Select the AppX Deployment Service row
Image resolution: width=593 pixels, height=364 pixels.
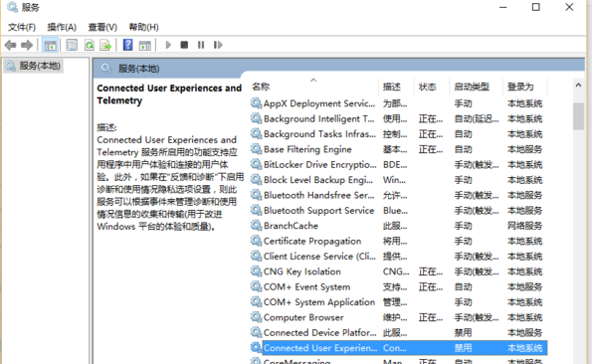coord(399,103)
